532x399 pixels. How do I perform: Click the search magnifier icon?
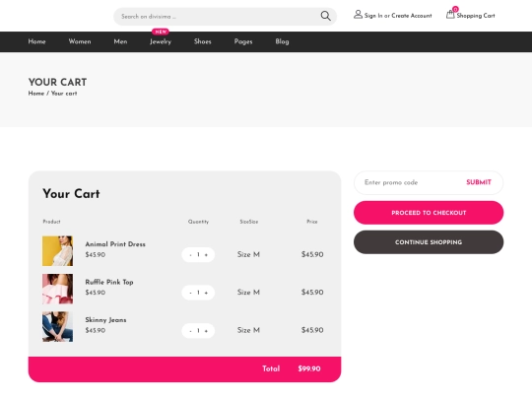coord(325,16)
